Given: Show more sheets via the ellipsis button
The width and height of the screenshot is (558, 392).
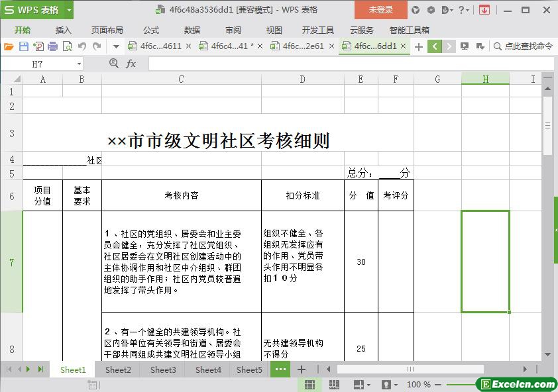Looking at the screenshot, I should pyautogui.click(x=280, y=369).
